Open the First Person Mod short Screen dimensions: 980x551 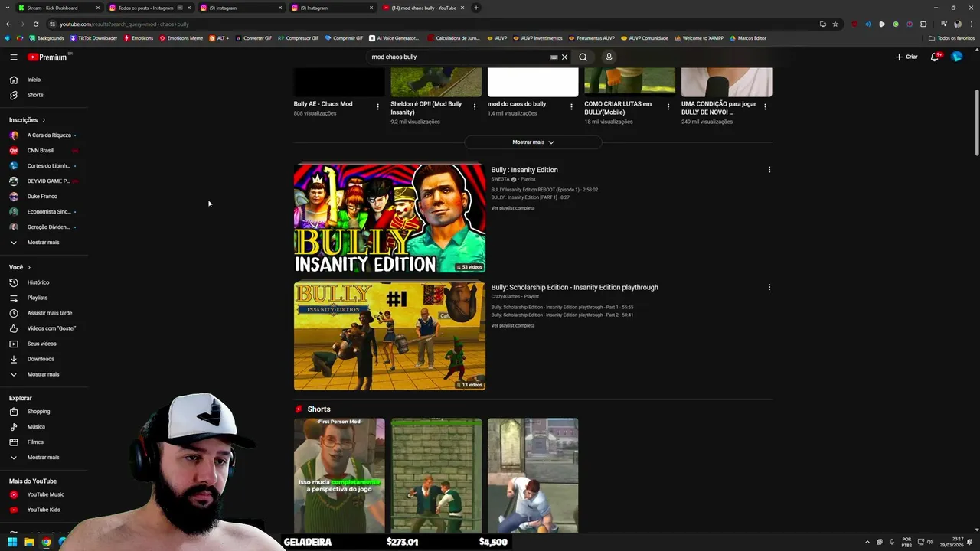339,475
